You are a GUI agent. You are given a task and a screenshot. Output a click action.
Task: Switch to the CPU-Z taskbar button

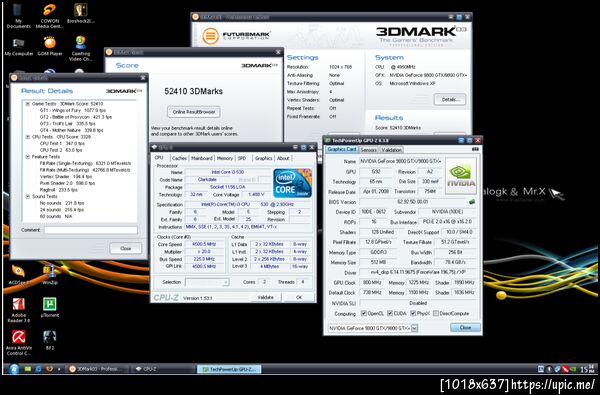(164, 369)
